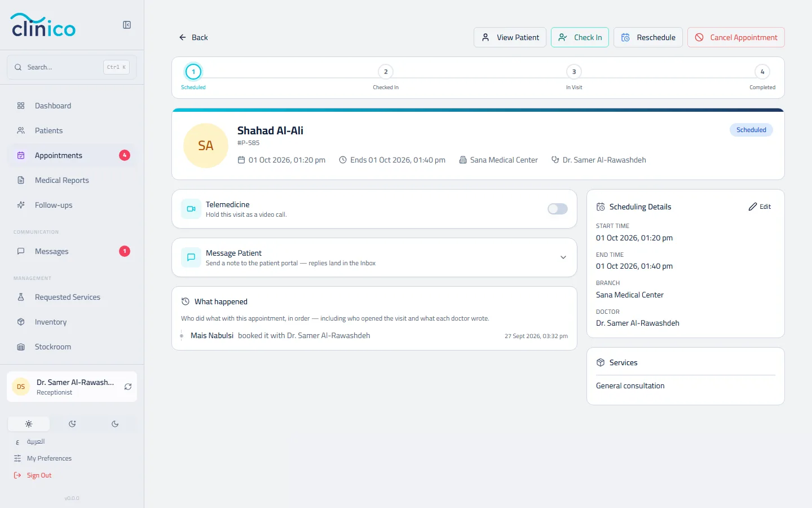
Task: Click step 3 In Visit circle
Action: pyautogui.click(x=574, y=72)
